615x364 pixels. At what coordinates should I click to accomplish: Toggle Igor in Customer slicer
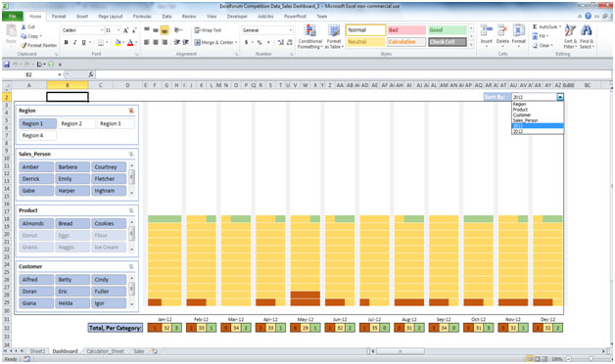109,303
